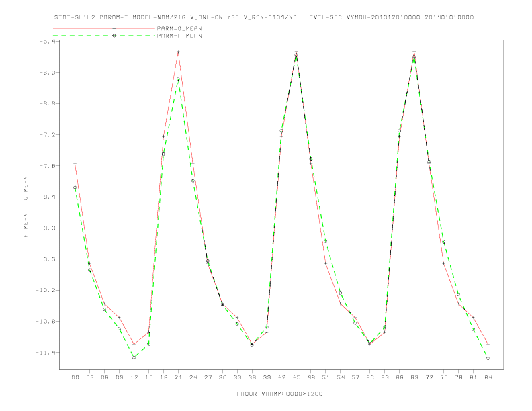Click the 06 forecast hour tick label

tap(105, 377)
